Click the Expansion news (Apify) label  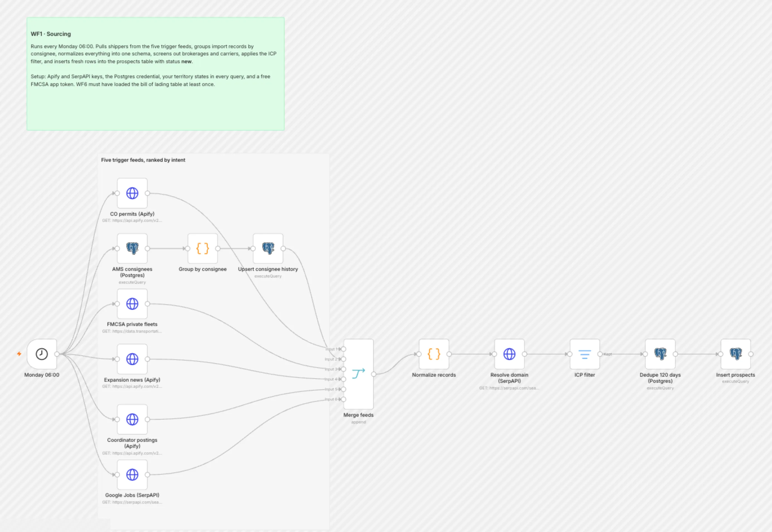[x=132, y=380]
